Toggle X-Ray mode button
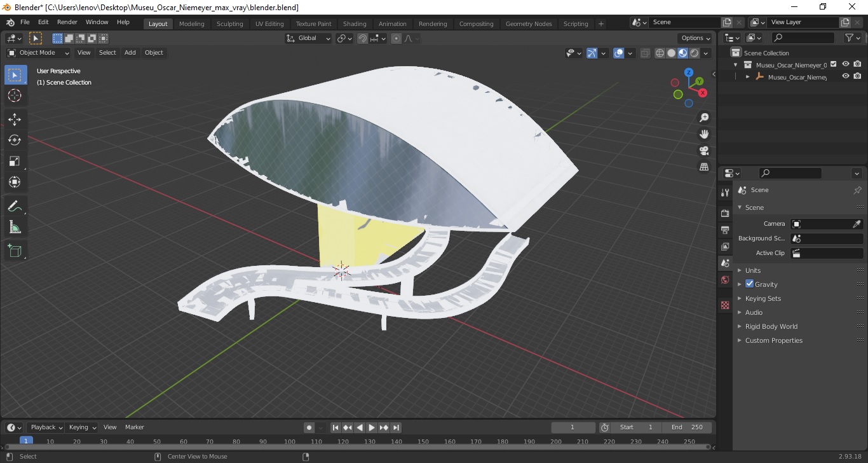Image resolution: width=868 pixels, height=463 pixels. point(645,53)
